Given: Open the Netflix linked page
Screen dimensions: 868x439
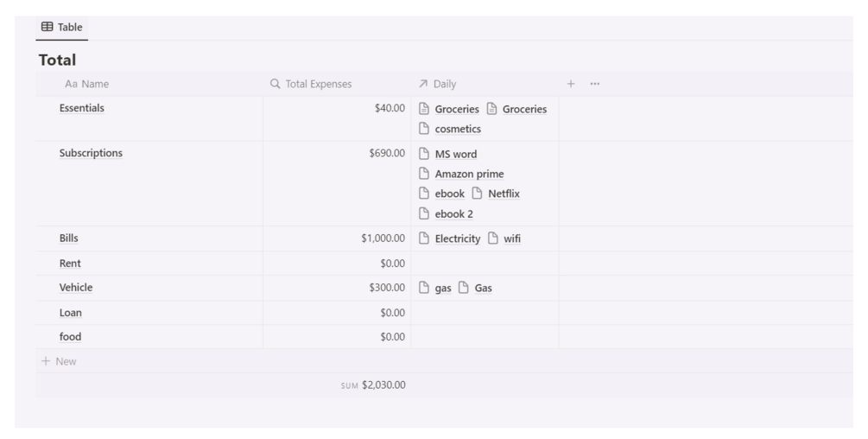Looking at the screenshot, I should click(x=504, y=194).
